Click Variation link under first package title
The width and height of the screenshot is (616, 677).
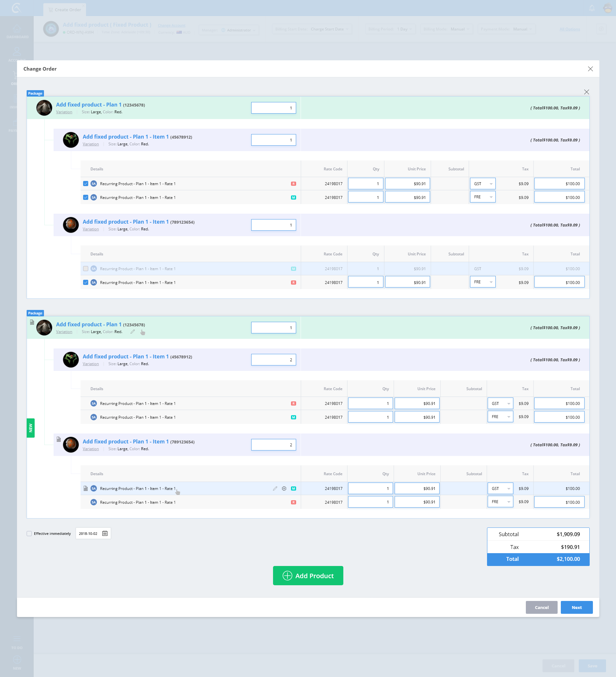(64, 112)
